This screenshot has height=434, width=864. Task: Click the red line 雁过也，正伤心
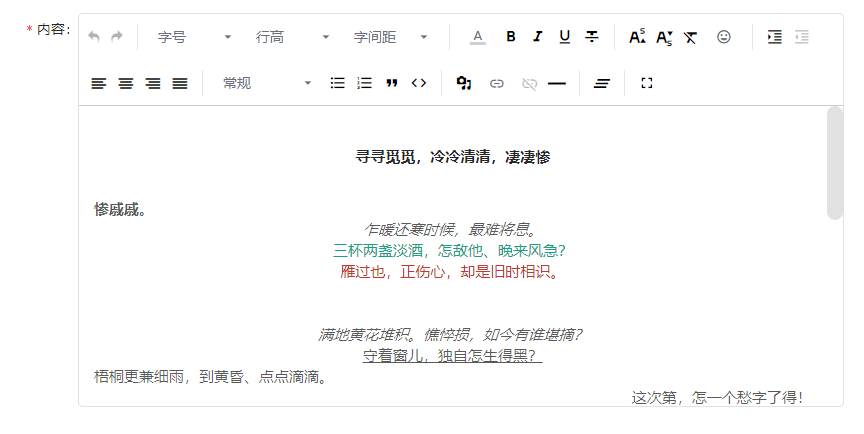pos(450,272)
